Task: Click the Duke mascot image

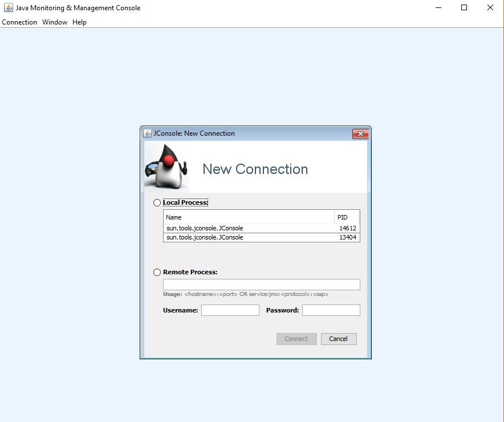Action: click(x=166, y=167)
